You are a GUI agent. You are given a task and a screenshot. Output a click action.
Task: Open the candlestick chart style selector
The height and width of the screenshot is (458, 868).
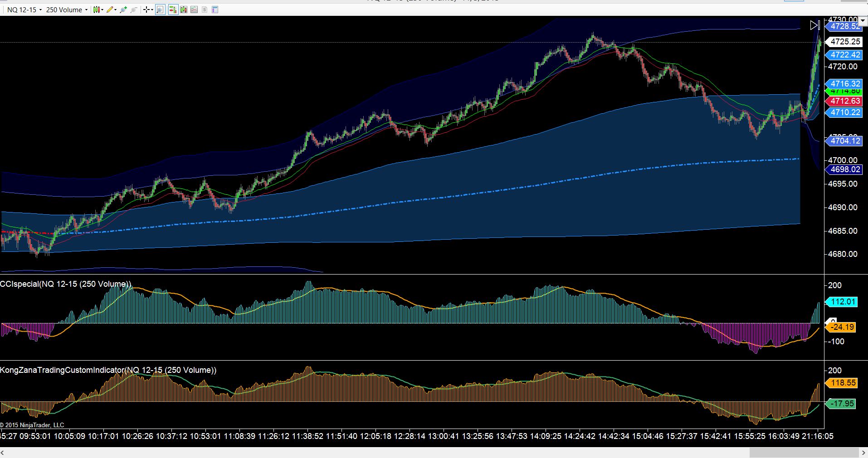(98, 10)
